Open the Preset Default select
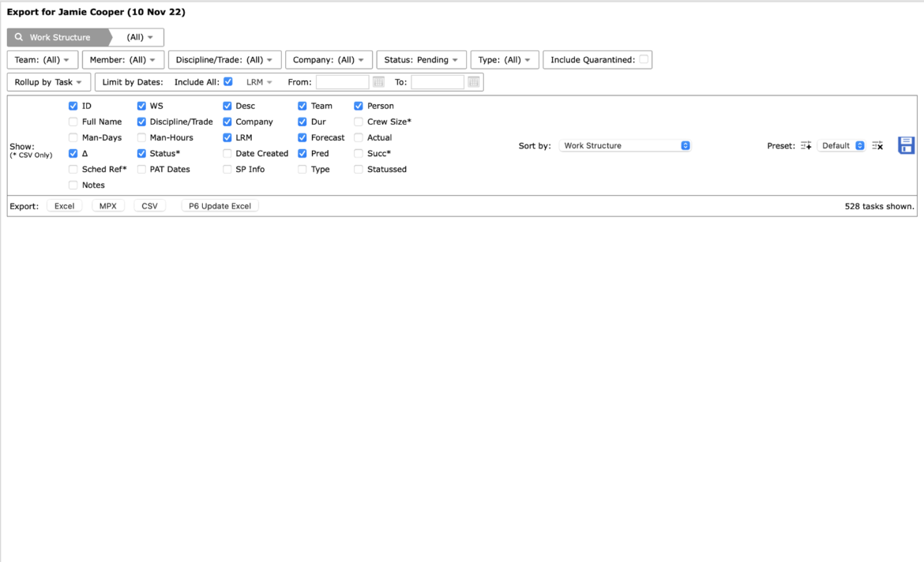This screenshot has height=562, width=924. tap(841, 145)
